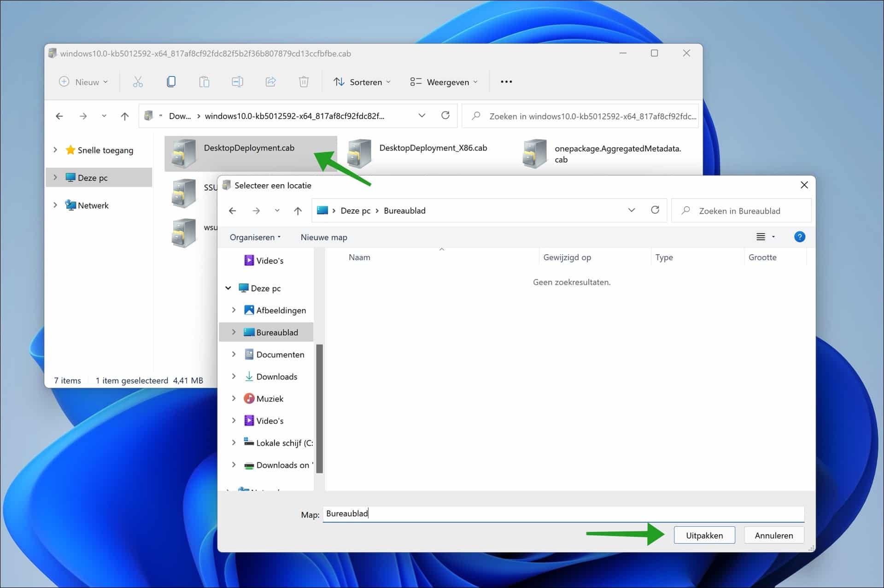Click the Paste icon in the toolbar
Image resolution: width=884 pixels, height=588 pixels.
[204, 82]
